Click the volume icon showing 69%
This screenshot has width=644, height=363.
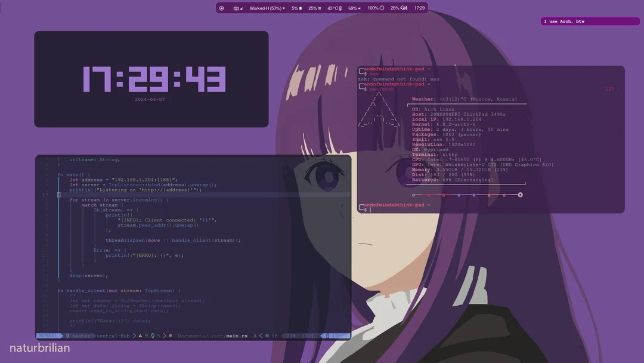(359, 8)
